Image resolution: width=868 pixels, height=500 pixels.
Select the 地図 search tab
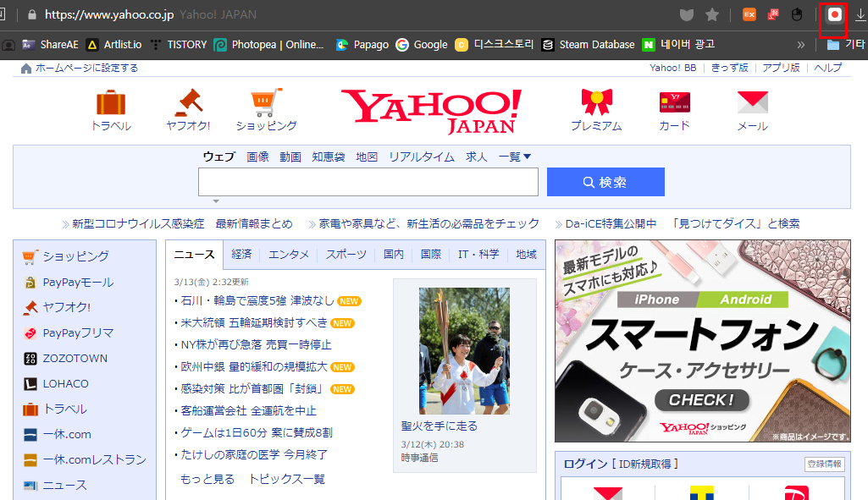367,157
